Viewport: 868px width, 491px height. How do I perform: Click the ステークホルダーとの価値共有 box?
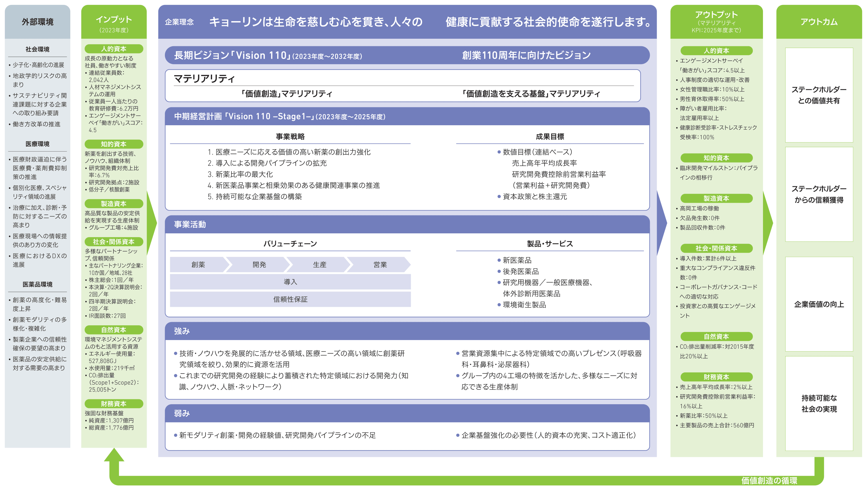click(819, 95)
